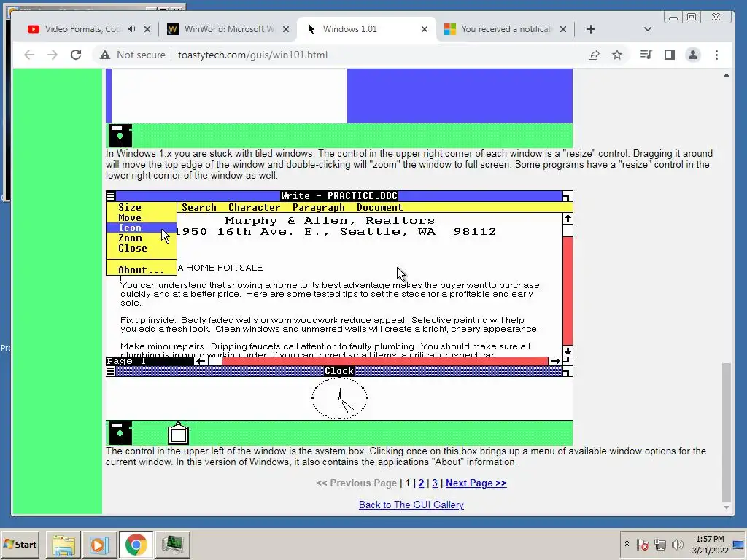Screen dimensions: 747x560
Task: Open the share page icon
Action: [x=594, y=55]
